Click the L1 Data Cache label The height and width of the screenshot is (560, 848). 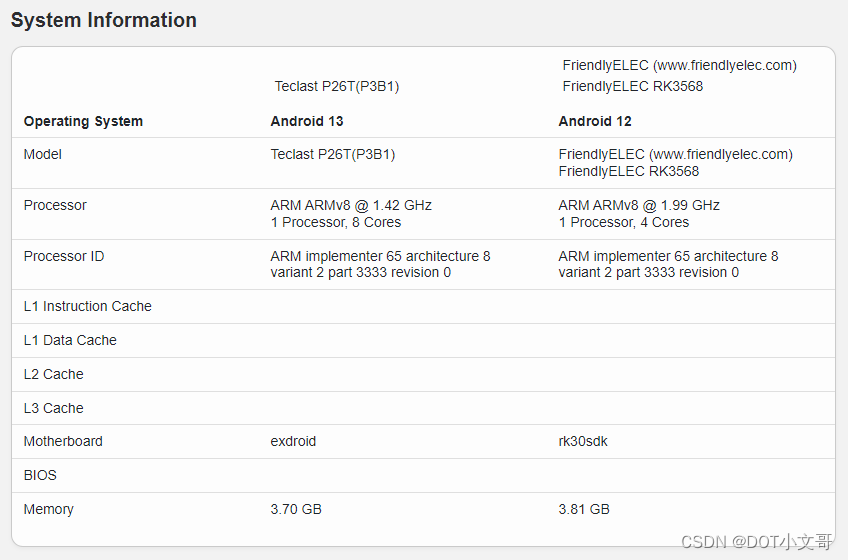[x=70, y=340]
